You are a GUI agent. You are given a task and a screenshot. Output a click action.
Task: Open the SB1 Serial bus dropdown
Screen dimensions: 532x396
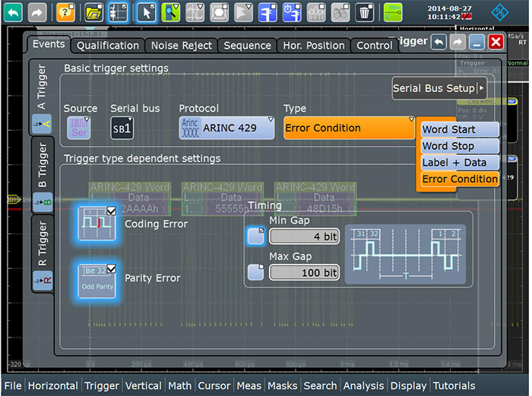coord(122,128)
